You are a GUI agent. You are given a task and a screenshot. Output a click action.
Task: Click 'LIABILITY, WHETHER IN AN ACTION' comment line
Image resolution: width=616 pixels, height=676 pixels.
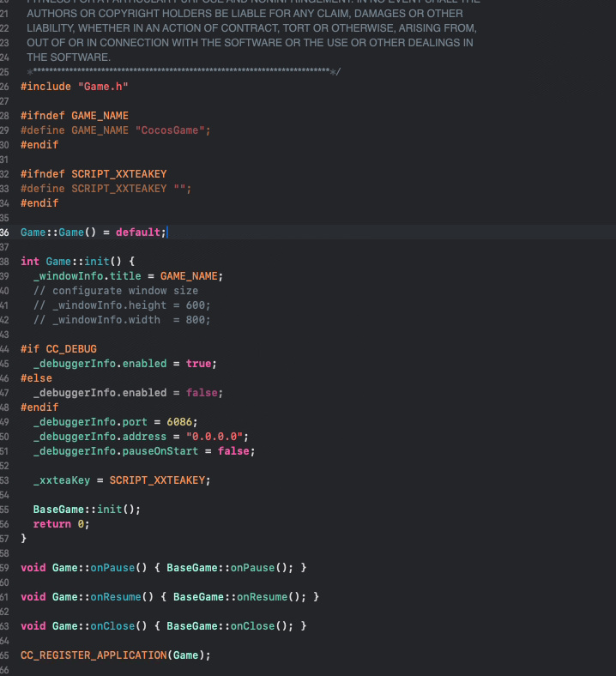251,28
